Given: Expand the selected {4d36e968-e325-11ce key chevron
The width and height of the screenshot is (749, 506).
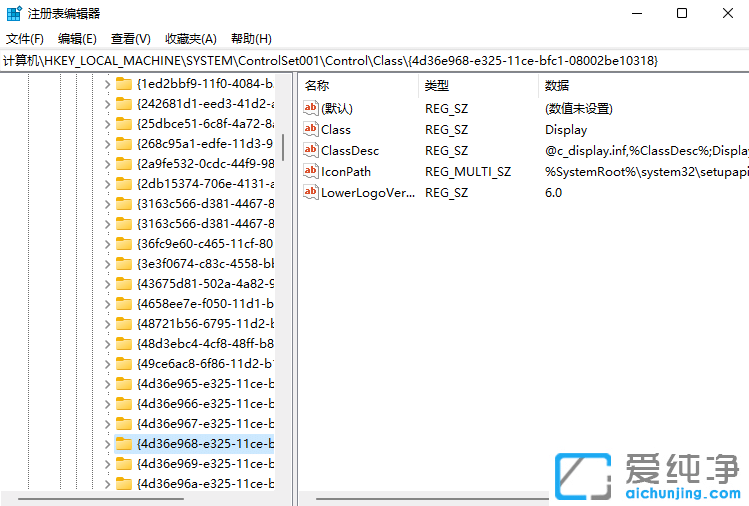Looking at the screenshot, I should click(x=107, y=444).
